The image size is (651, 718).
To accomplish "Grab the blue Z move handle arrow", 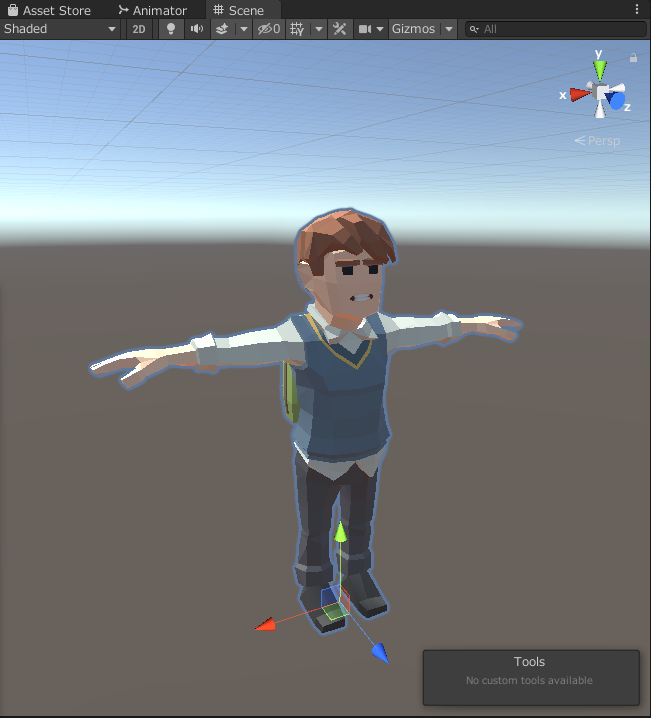I will point(380,653).
